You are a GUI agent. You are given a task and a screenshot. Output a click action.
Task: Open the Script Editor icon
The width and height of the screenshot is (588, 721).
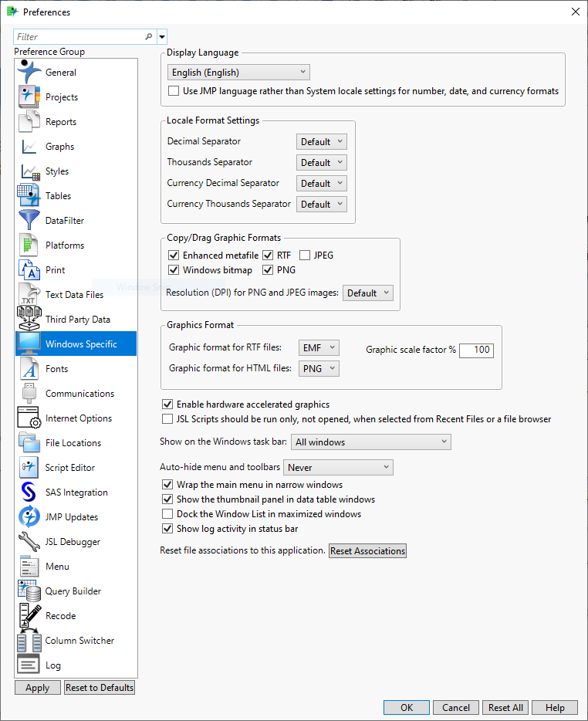29,467
